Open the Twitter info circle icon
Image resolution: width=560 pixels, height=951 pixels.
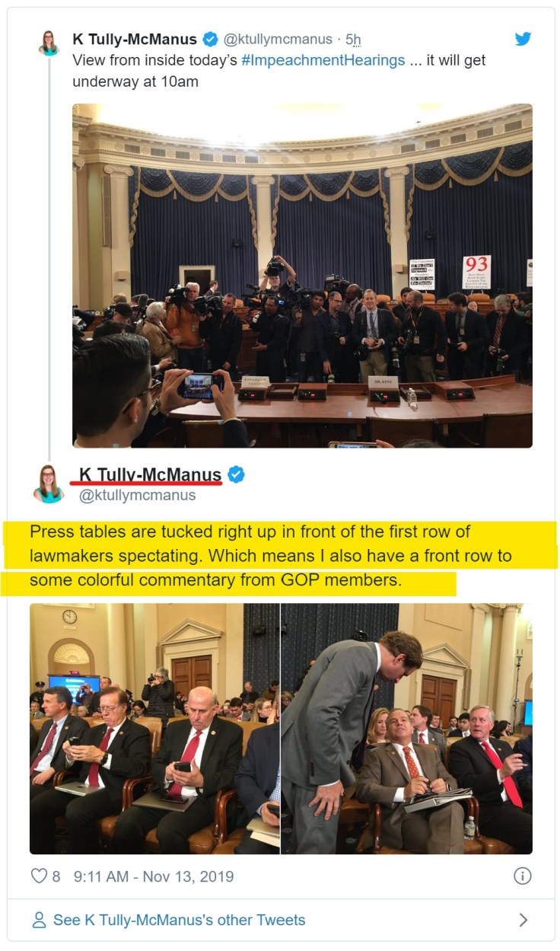point(522,876)
